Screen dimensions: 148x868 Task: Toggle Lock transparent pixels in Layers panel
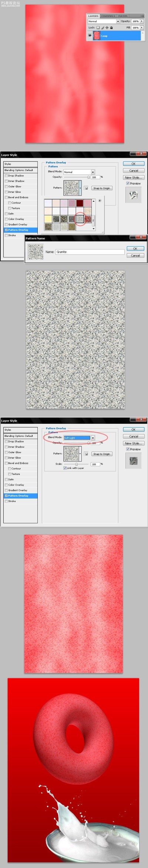pos(98,27)
